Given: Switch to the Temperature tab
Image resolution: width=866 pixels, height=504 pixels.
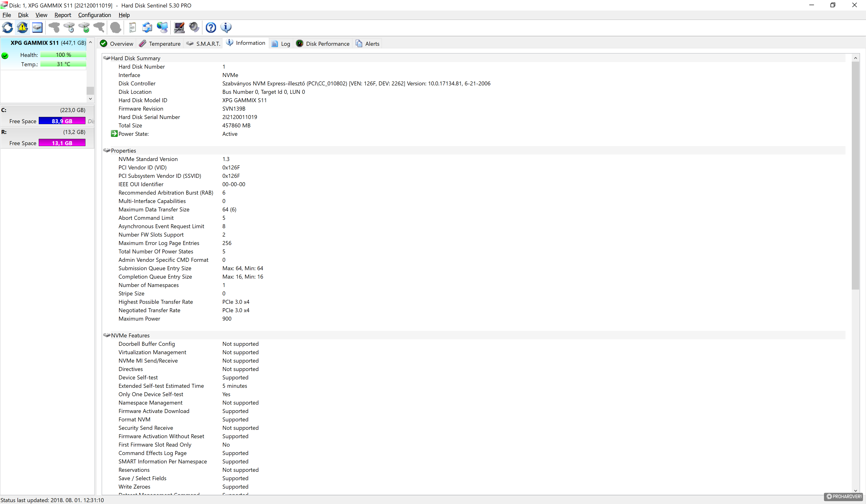Looking at the screenshot, I should 159,44.
